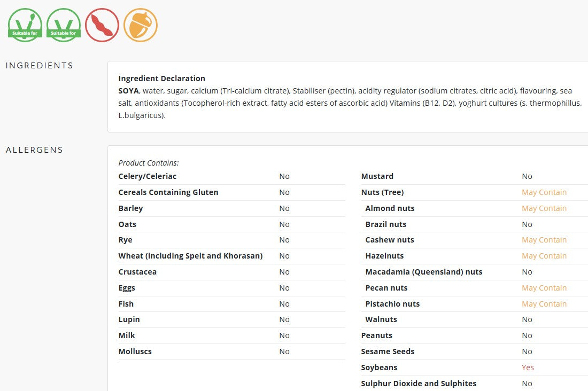
Task: Click the Sesame Seeds allergen label
Action: [x=388, y=351]
